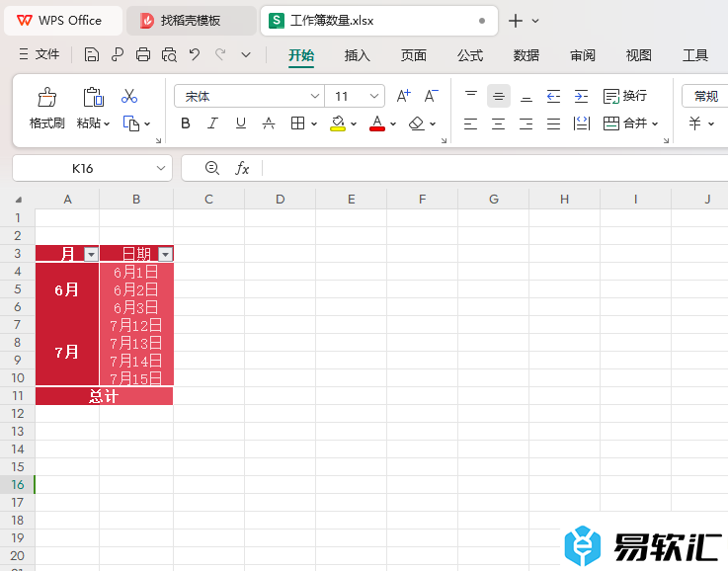Select the 开始 ribbon tab

pos(301,55)
